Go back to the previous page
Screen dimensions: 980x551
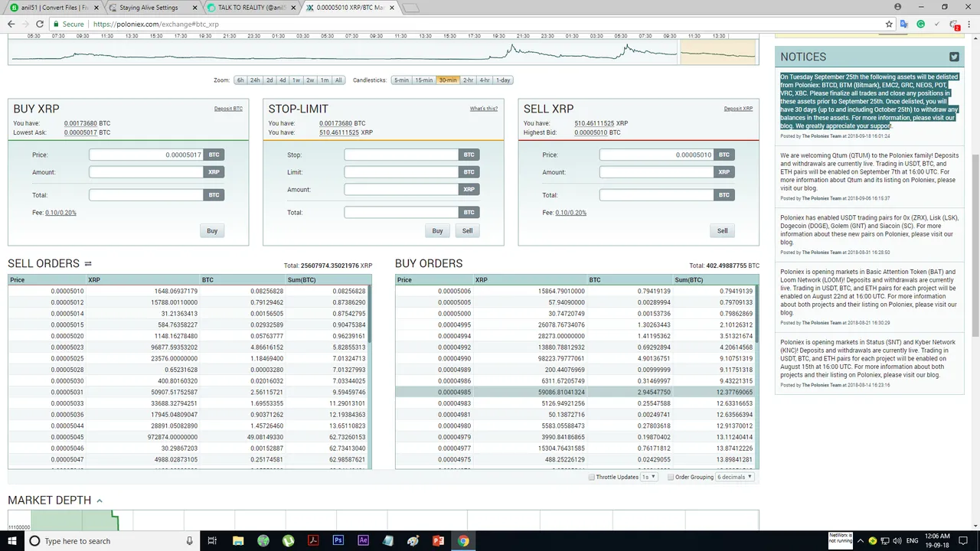[x=11, y=24]
